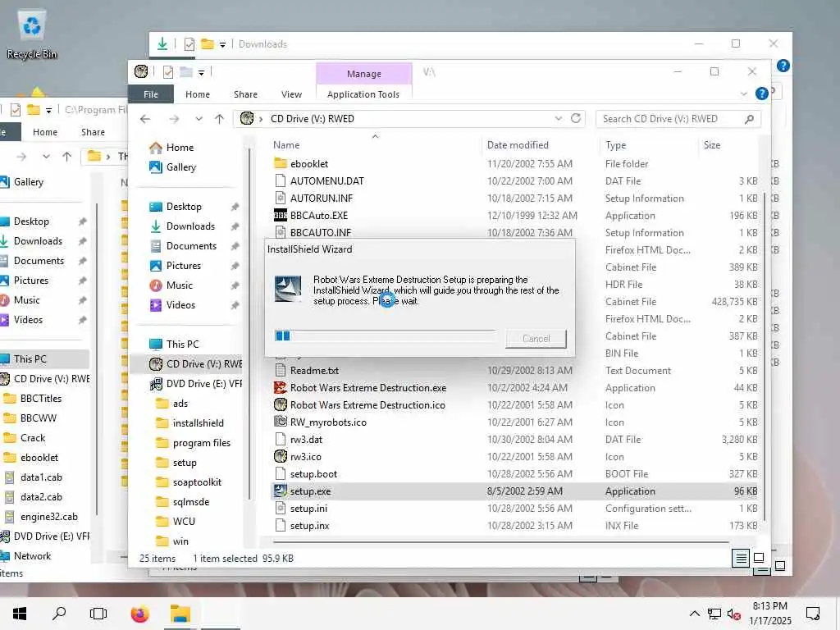Open recent locations dropdown arrow
Image resolution: width=840 pixels, height=630 pixels.
click(199, 119)
